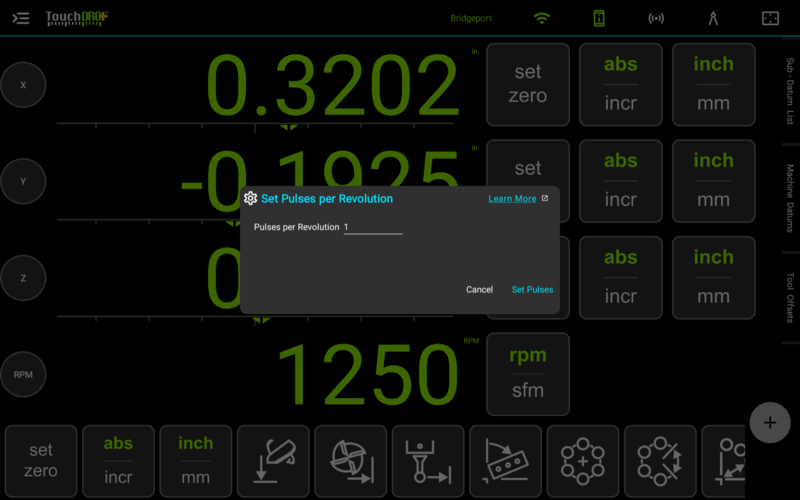Screen dimensions: 800x500
Task: Tap the floating plus add button
Action: (x=770, y=422)
